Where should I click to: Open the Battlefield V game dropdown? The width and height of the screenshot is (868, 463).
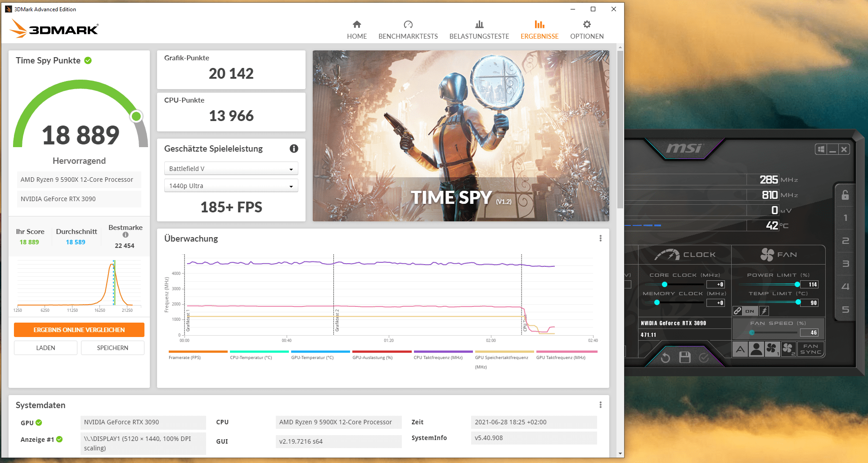pyautogui.click(x=231, y=169)
